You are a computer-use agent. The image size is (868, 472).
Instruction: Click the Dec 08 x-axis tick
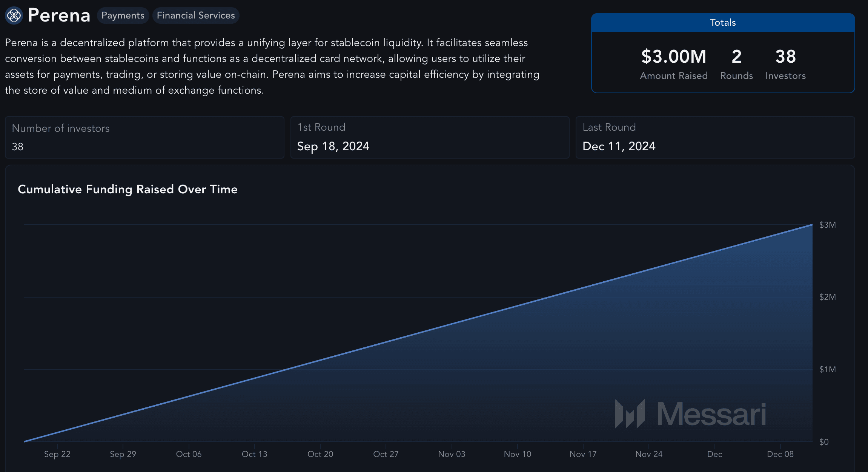780,454
